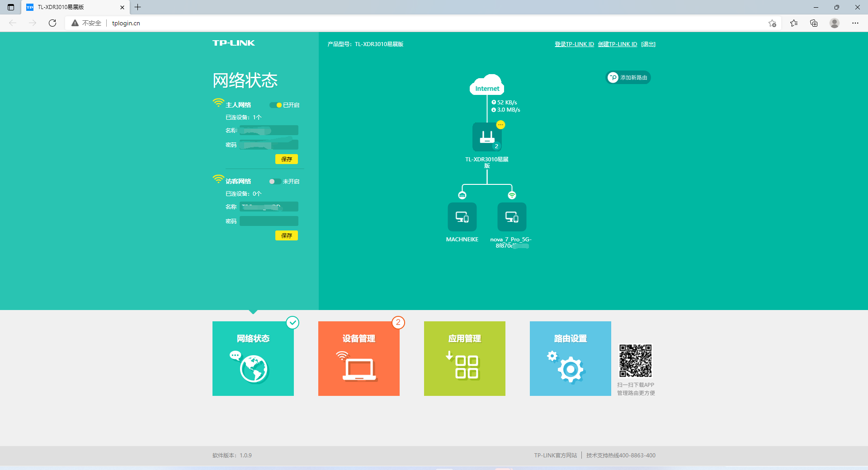The width and height of the screenshot is (868, 470).
Task: Click the 软件版本: 1.0.9 text
Action: (232, 456)
